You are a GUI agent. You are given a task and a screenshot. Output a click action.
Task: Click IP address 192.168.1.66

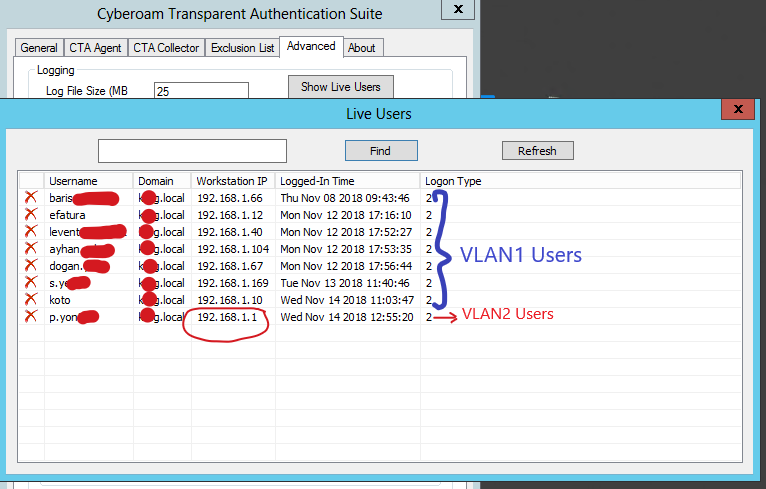point(230,198)
